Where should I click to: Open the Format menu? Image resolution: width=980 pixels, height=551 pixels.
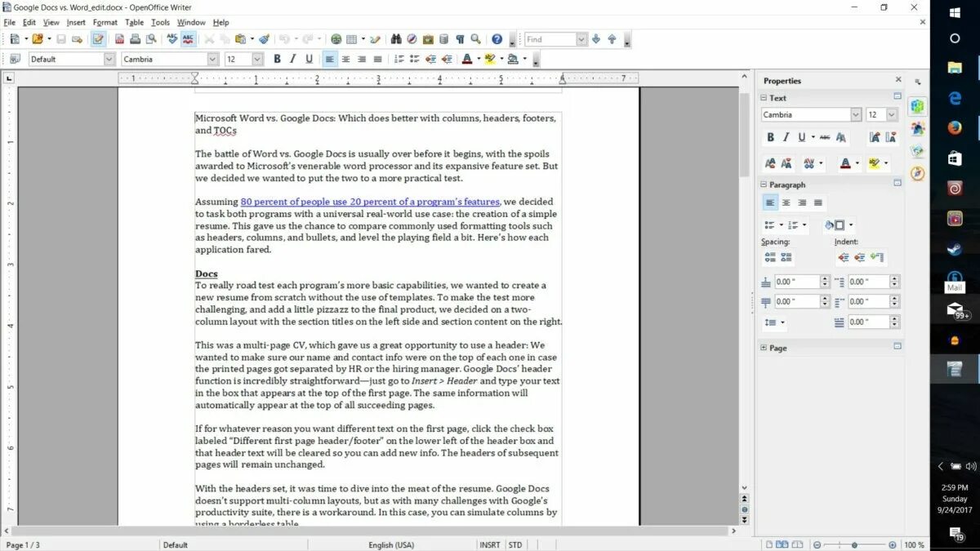(x=105, y=22)
